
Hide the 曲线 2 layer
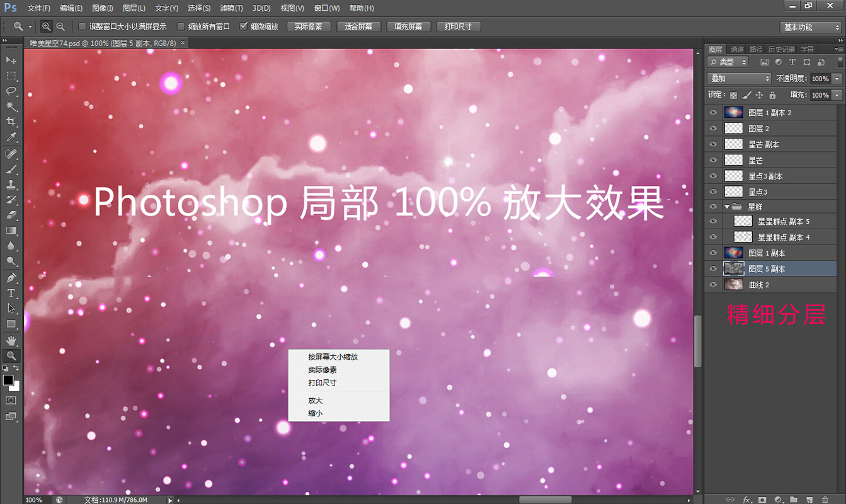[x=713, y=285]
